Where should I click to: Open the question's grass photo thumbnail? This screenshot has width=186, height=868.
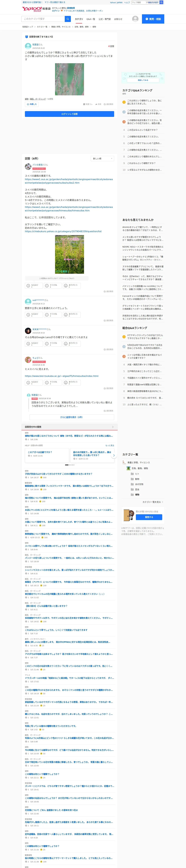tap(70, 79)
